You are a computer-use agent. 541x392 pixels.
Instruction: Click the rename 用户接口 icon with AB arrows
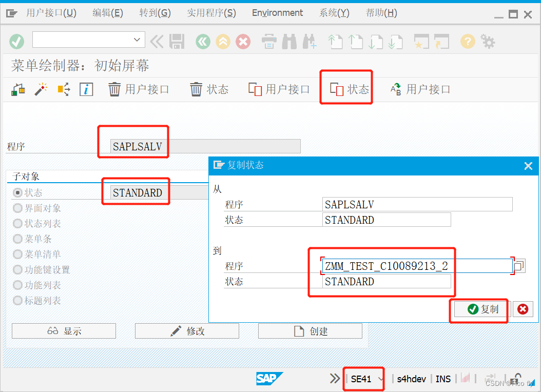(x=396, y=89)
